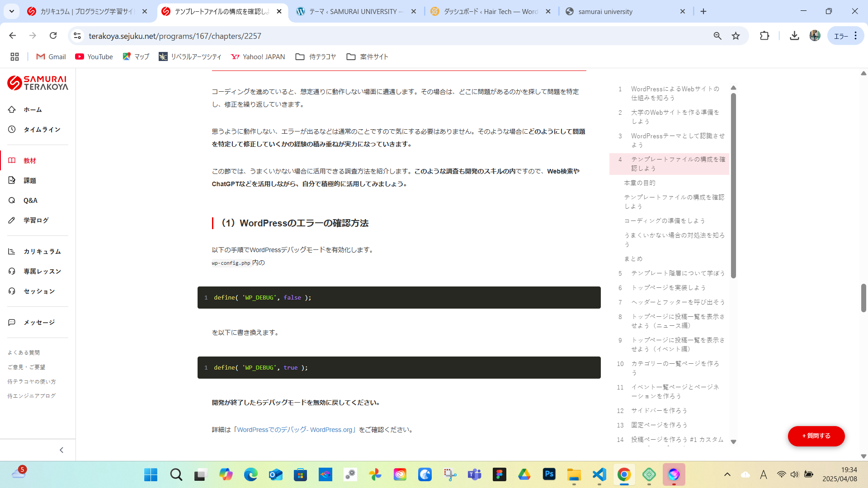
Task: Open Chrome downloads icon
Action: (x=794, y=36)
